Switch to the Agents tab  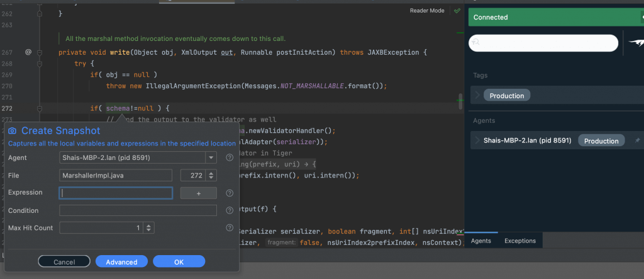point(481,241)
